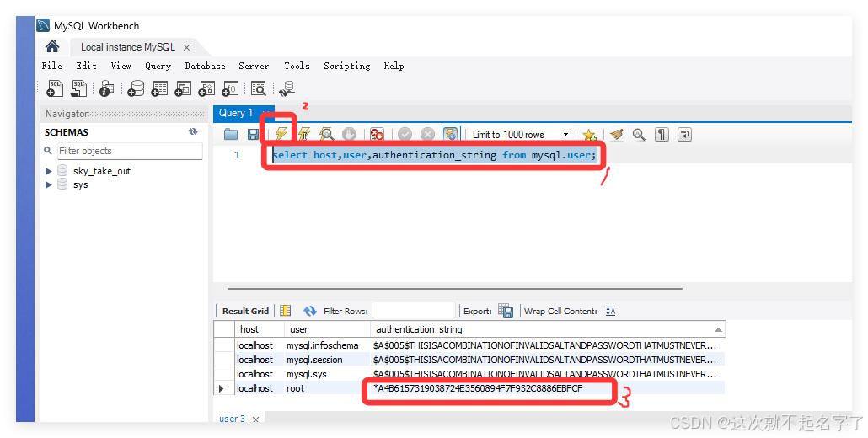This screenshot has width=868, height=438.
Task: Go to the home screen icon
Action: pos(52,46)
